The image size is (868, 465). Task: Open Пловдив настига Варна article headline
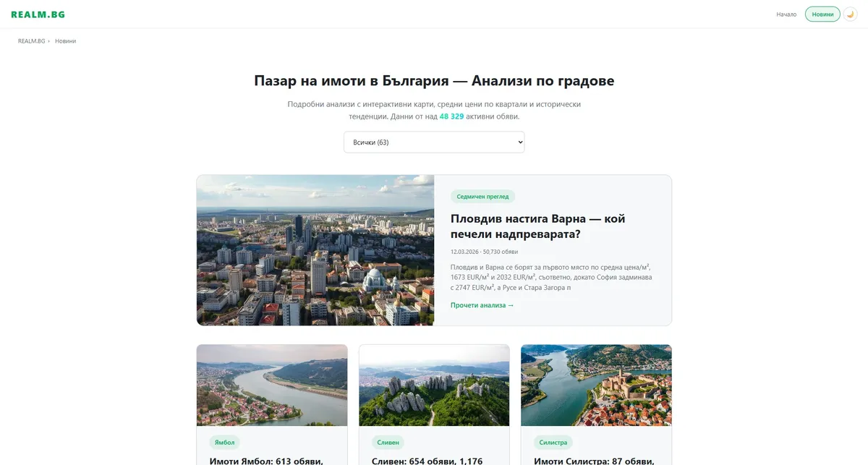click(537, 226)
